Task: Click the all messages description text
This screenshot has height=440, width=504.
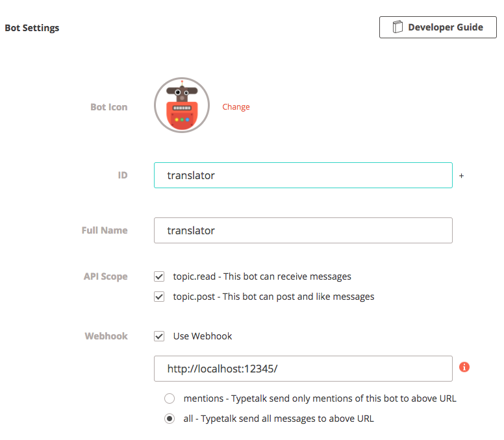Action: click(x=279, y=419)
